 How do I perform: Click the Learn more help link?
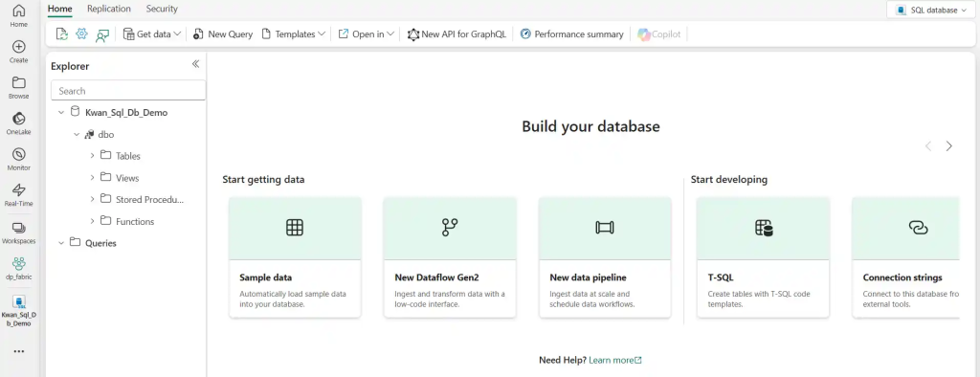tap(615, 360)
